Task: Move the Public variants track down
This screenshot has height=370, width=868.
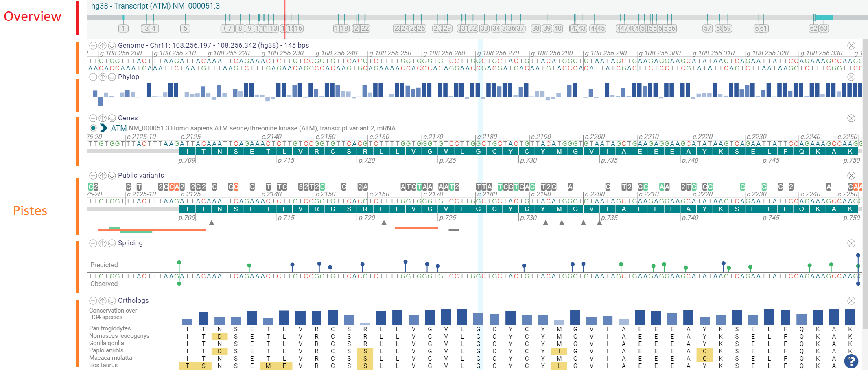Action: [x=112, y=176]
